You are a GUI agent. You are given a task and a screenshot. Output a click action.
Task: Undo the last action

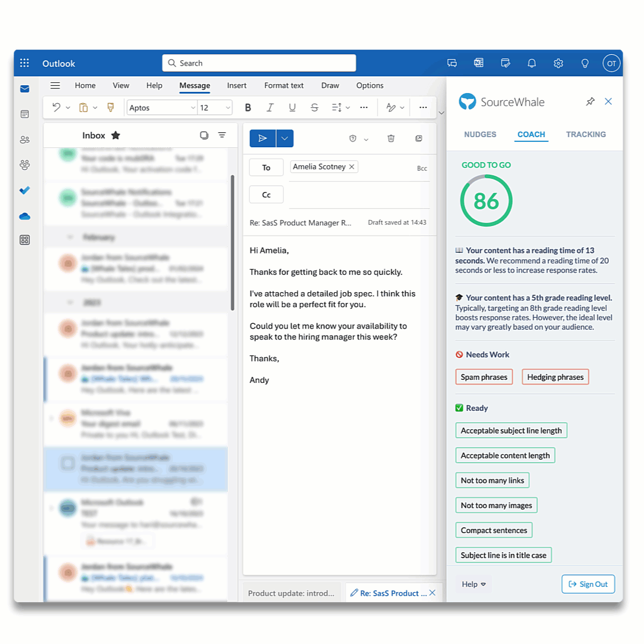point(56,107)
